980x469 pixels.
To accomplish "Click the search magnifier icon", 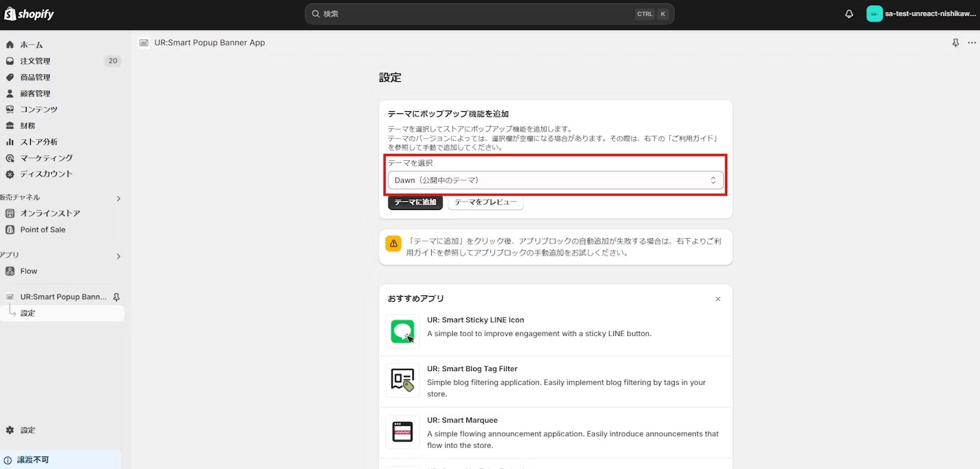I will click(315, 14).
